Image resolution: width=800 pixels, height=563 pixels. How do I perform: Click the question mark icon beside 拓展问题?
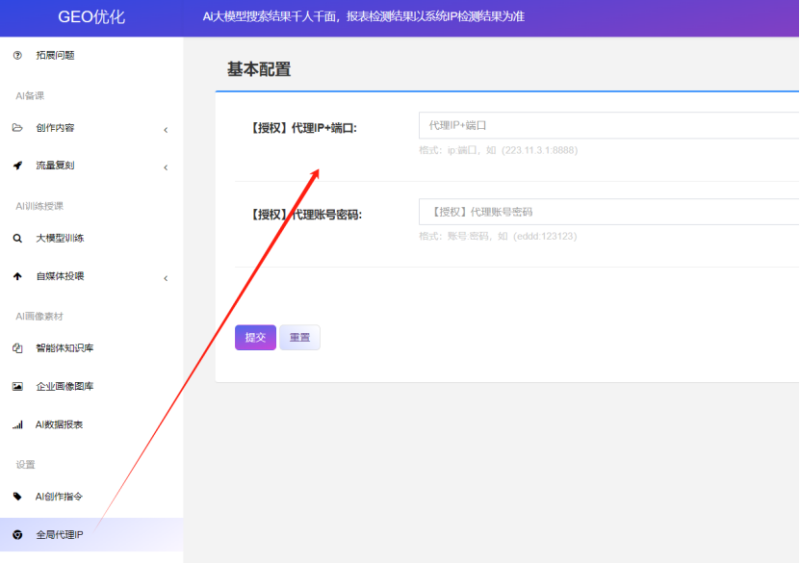(17, 55)
